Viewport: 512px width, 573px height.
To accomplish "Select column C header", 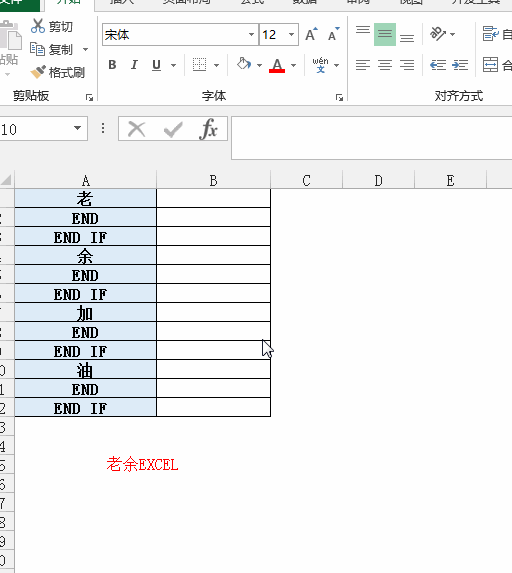I will coord(307,180).
